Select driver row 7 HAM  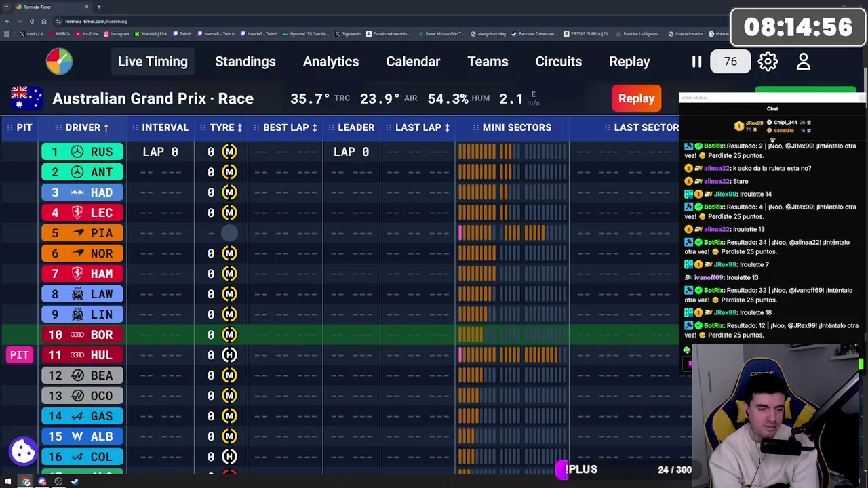82,274
